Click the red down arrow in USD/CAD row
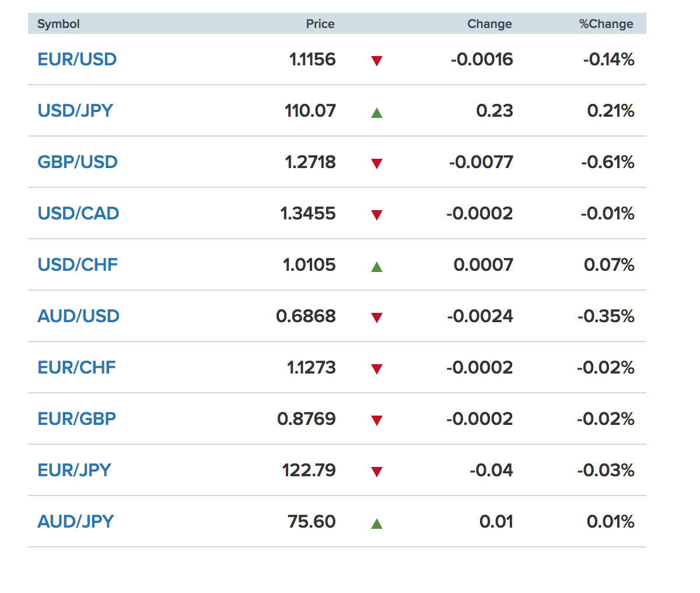The width and height of the screenshot is (700, 593). click(x=377, y=215)
